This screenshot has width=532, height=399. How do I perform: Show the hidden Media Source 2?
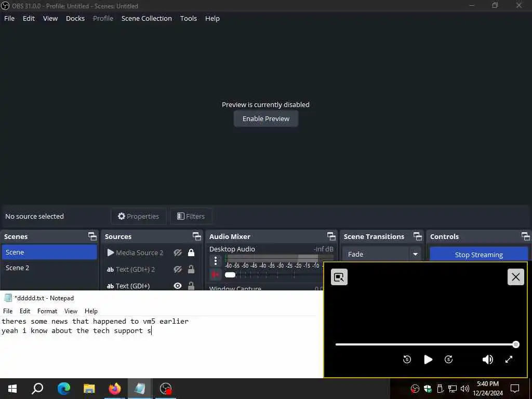pyautogui.click(x=178, y=252)
